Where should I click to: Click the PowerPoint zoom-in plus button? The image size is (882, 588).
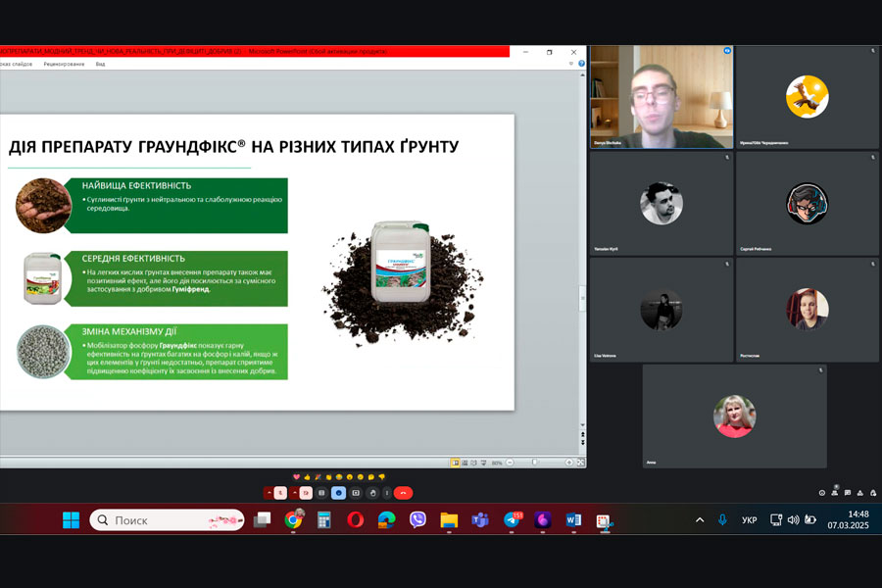click(x=568, y=463)
